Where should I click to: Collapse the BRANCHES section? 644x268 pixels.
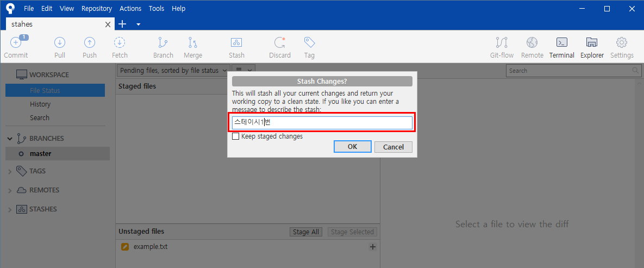[10, 139]
